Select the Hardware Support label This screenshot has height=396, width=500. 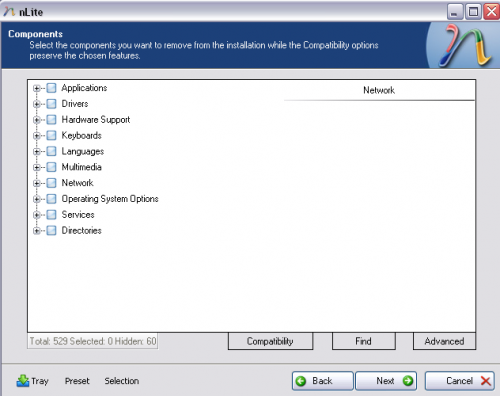click(x=96, y=120)
